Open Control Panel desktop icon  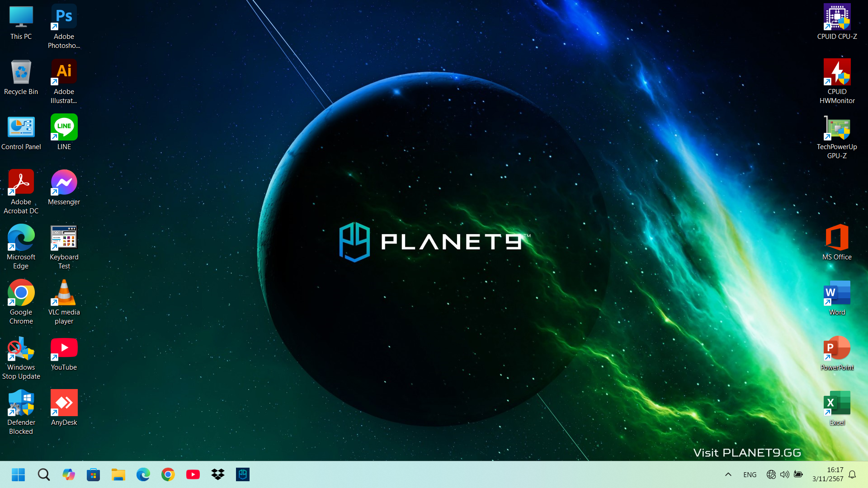coord(21,132)
